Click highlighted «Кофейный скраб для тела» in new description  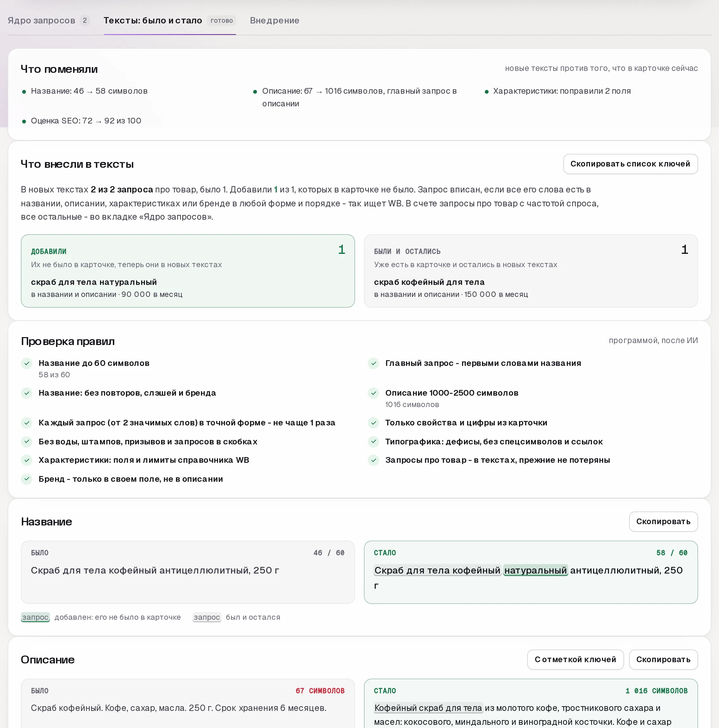(428, 708)
